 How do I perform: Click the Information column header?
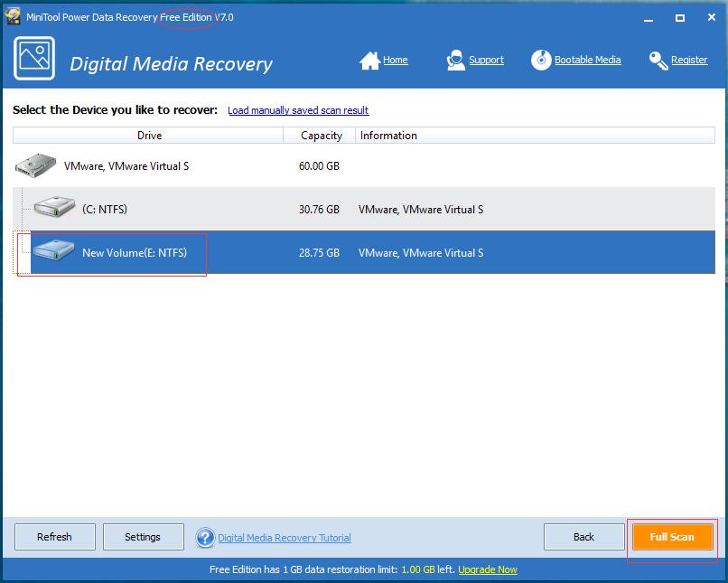coord(535,136)
